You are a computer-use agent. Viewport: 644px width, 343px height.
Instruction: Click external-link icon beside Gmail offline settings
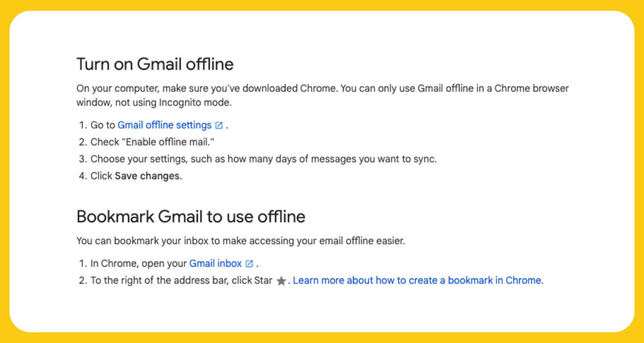click(x=219, y=125)
